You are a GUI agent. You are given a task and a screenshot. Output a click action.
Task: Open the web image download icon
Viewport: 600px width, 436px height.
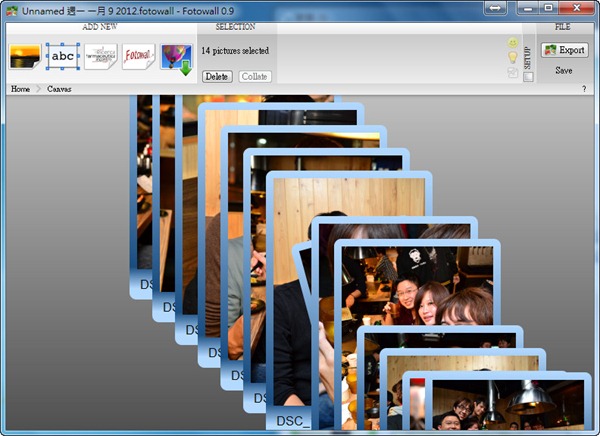click(x=176, y=59)
